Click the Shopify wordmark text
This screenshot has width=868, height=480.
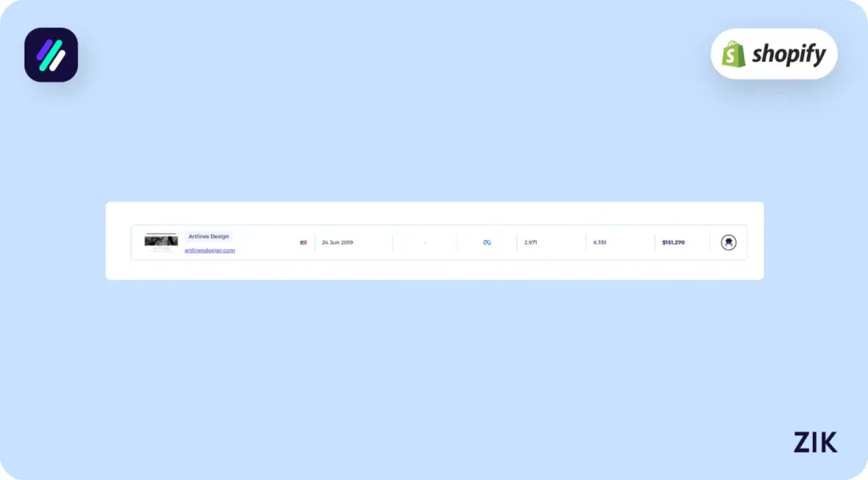click(787, 55)
